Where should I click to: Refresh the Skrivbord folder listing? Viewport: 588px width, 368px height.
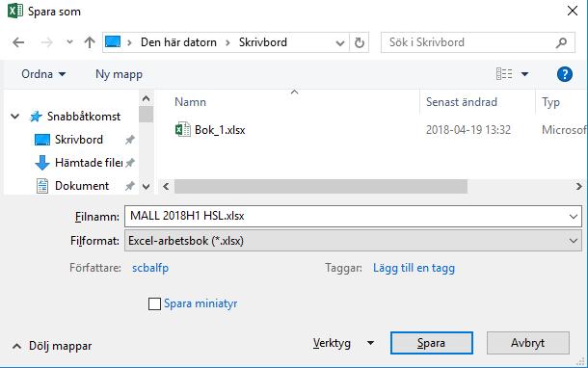pyautogui.click(x=359, y=42)
